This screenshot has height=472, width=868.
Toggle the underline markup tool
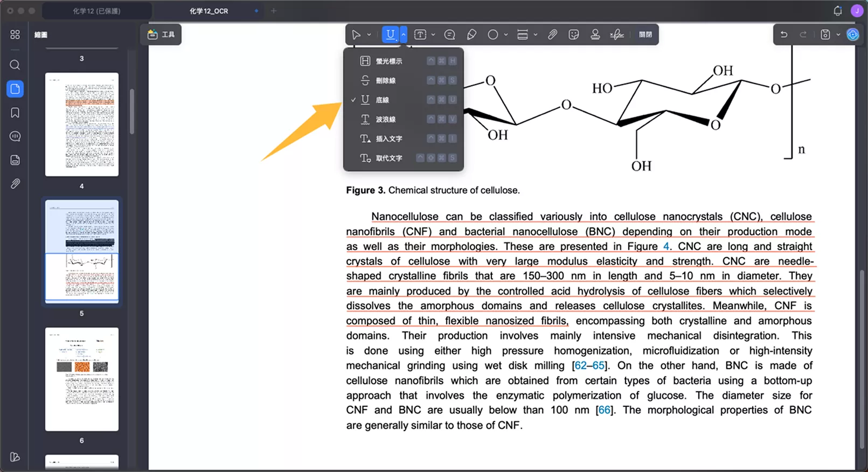click(391, 34)
